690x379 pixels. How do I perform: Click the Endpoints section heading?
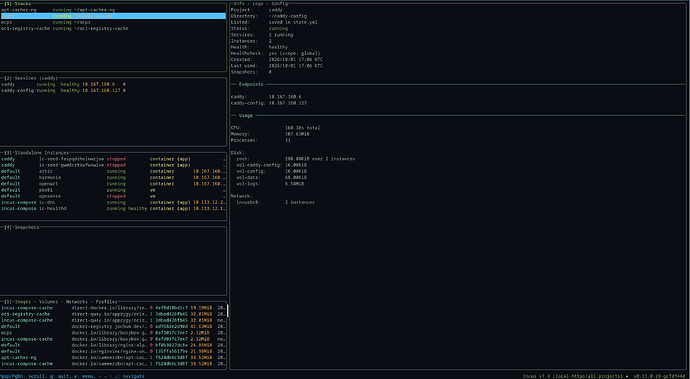(251, 84)
